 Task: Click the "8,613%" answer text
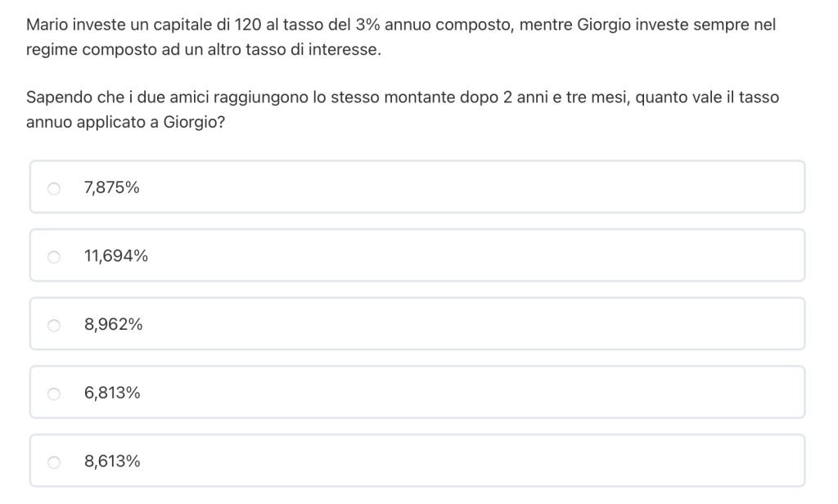click(x=112, y=461)
